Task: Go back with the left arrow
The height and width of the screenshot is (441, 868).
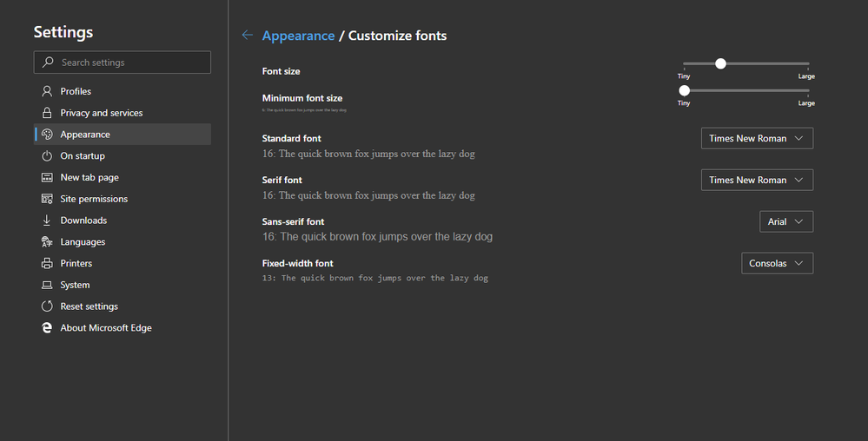Action: click(x=247, y=36)
